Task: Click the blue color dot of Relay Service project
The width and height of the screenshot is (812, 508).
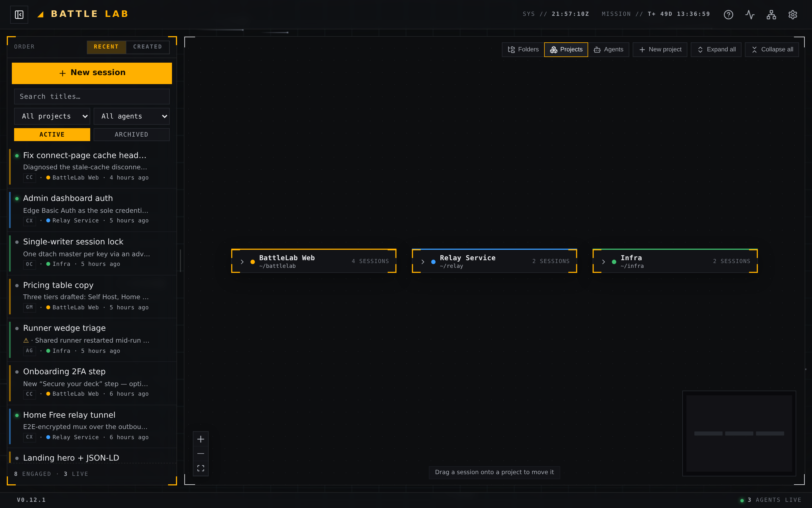Action: (x=434, y=262)
